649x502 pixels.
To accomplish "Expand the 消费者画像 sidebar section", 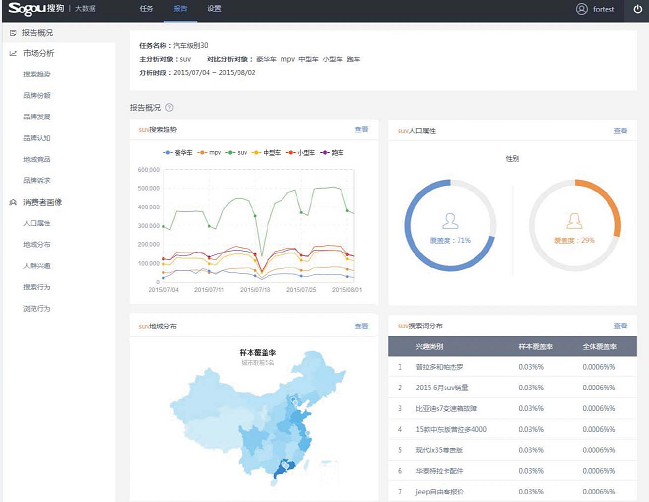I will click(x=42, y=202).
